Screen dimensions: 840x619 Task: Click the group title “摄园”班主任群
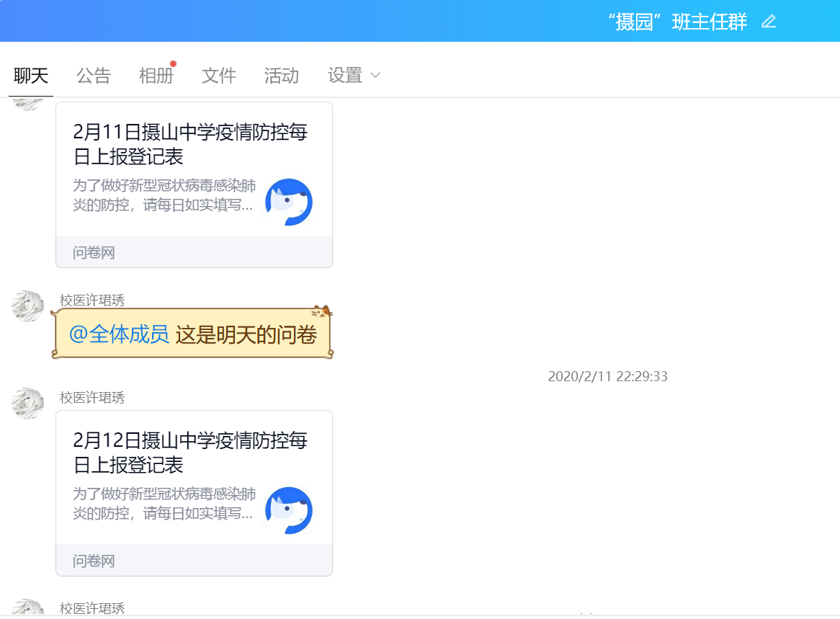[678, 22]
